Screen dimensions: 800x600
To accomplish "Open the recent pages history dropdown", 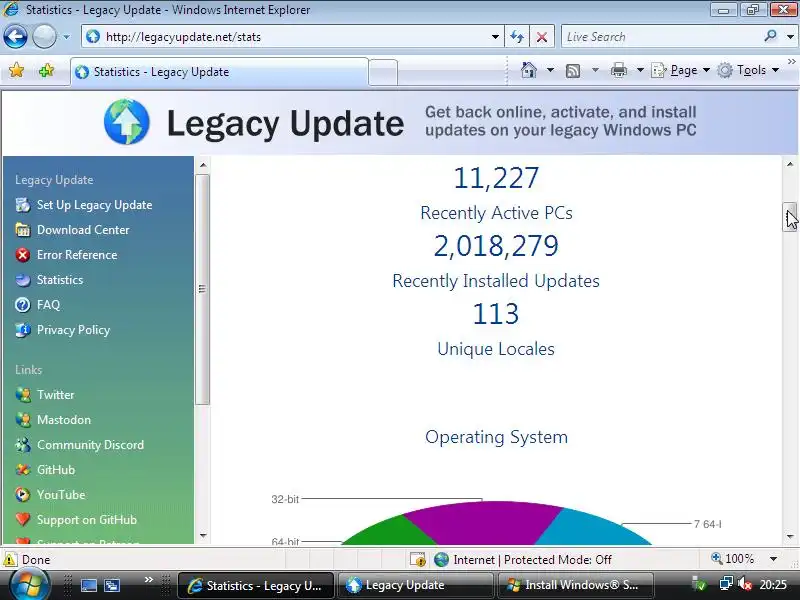I will (x=66, y=37).
